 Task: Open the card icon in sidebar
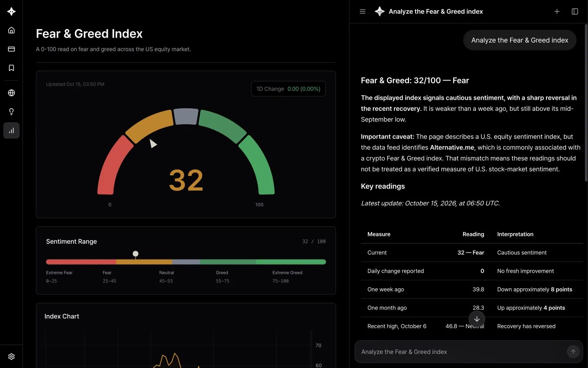(11, 49)
